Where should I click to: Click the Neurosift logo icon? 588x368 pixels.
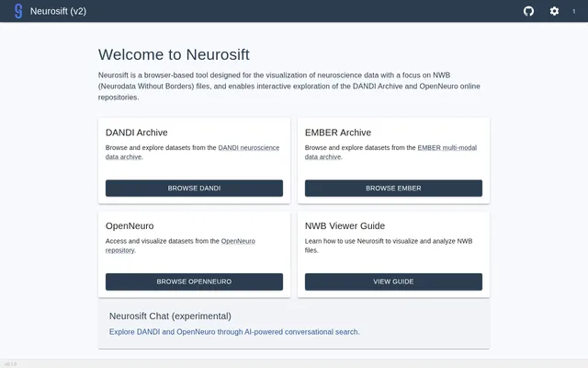[x=18, y=11]
